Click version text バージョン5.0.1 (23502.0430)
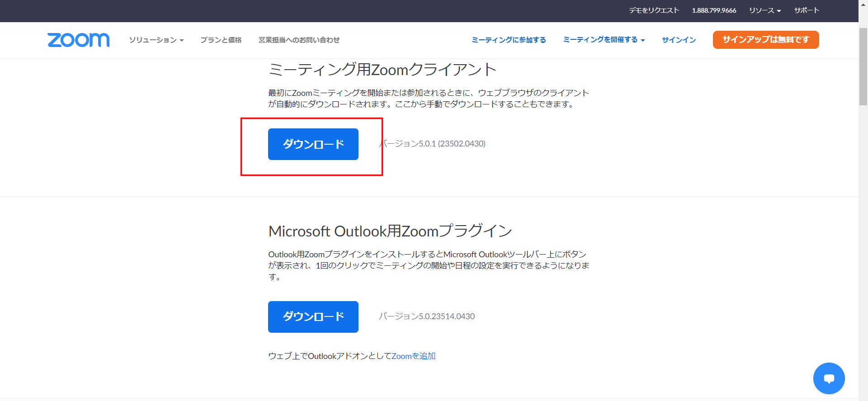 tap(432, 144)
